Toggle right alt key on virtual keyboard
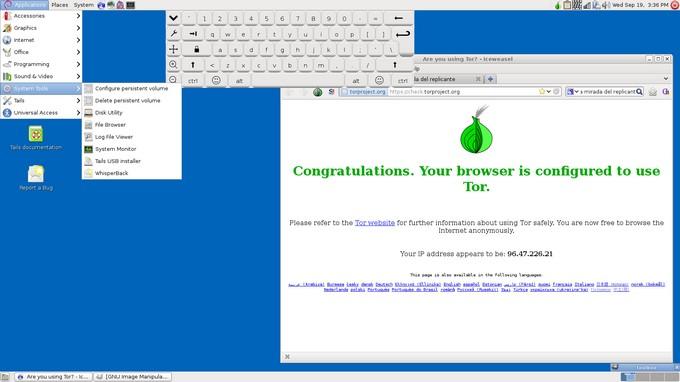680x382 pixels. [356, 81]
